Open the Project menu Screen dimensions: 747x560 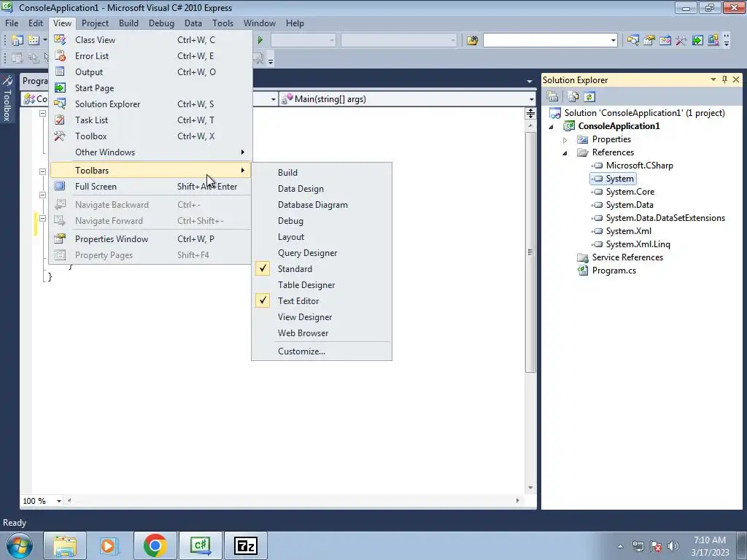pos(95,23)
